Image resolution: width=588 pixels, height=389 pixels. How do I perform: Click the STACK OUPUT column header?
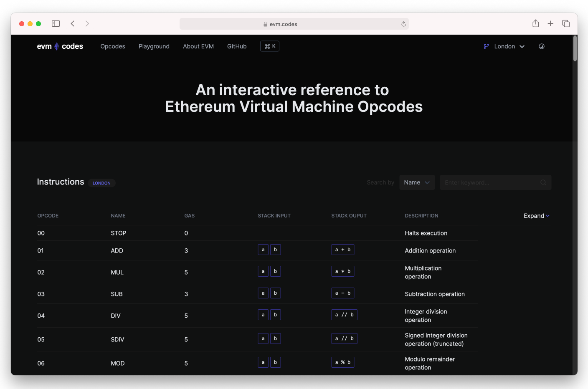pyautogui.click(x=349, y=216)
